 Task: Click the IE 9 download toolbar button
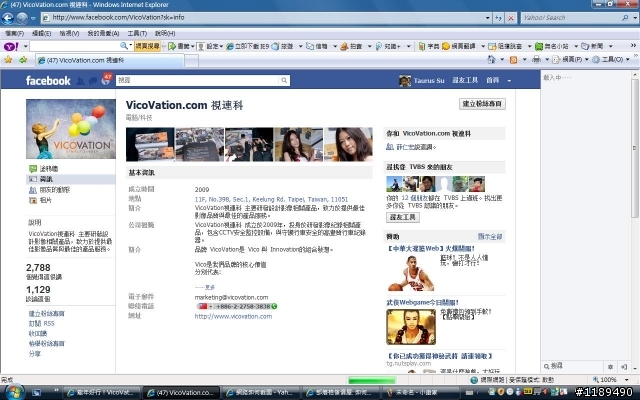click(x=247, y=47)
